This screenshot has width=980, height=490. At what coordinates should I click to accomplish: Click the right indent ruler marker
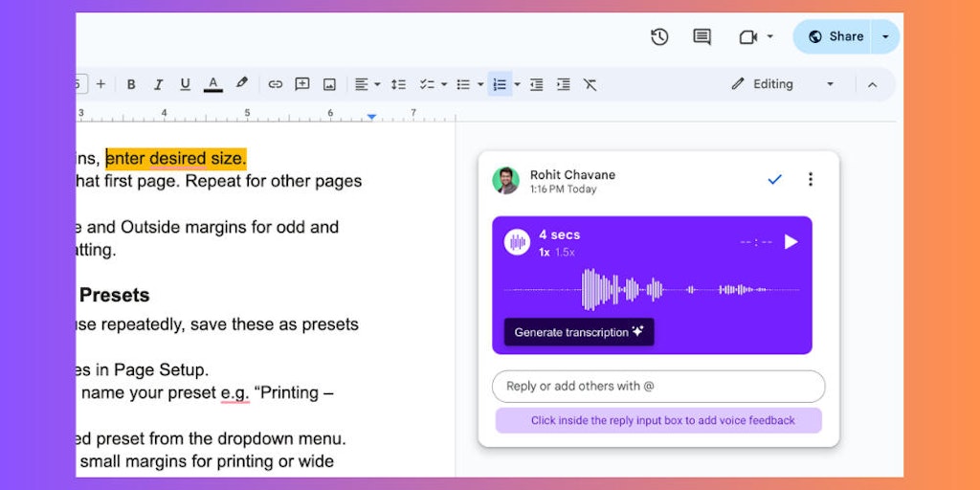pyautogui.click(x=372, y=117)
